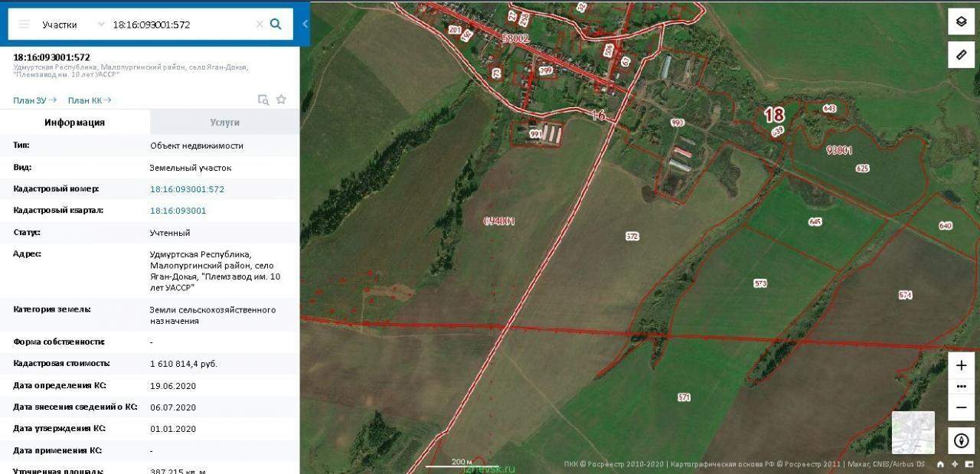The width and height of the screenshot is (980, 474).
Task: Switch to the Услуги tab
Action: (x=225, y=123)
